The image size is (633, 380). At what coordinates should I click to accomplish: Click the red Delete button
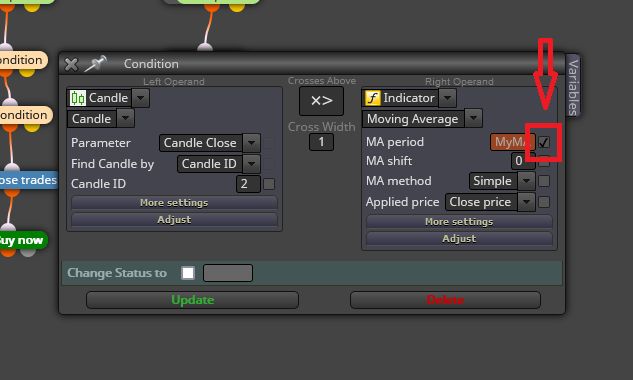tap(445, 300)
